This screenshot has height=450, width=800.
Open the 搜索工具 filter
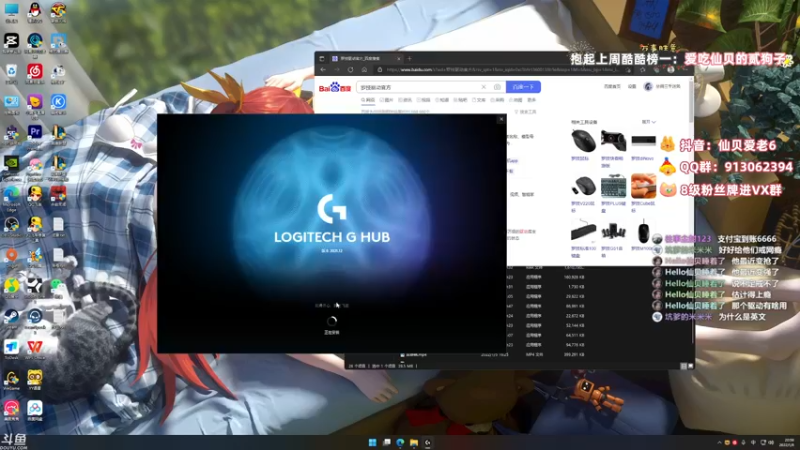click(525, 112)
